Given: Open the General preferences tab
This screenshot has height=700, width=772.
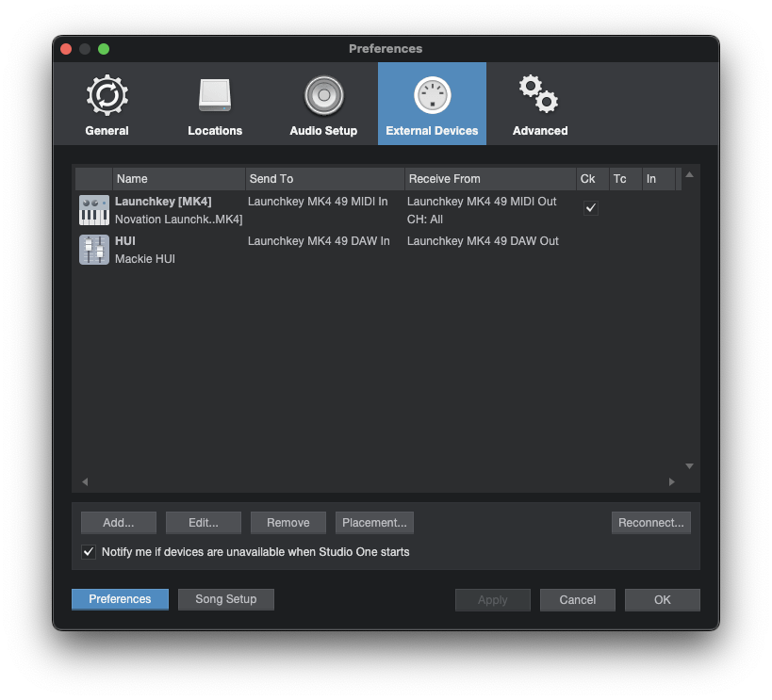Looking at the screenshot, I should tap(107, 104).
